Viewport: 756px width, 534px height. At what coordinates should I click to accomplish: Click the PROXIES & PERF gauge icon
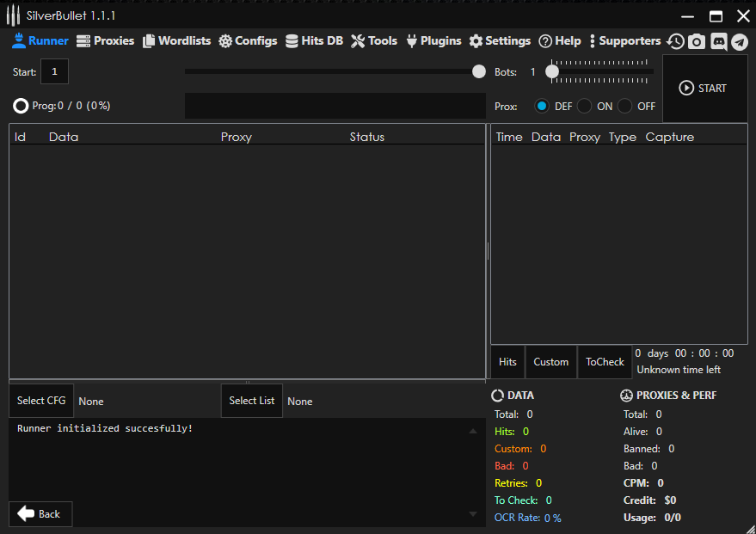point(626,396)
